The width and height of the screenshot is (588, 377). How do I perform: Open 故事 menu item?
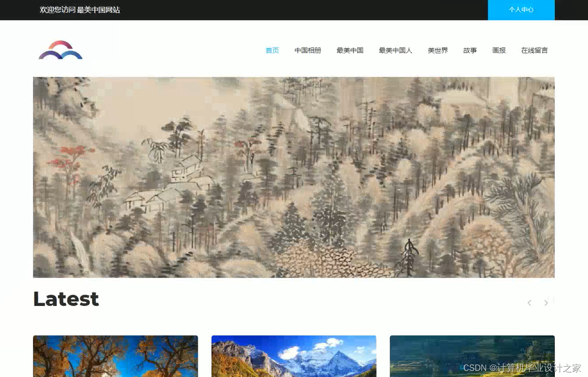[470, 50]
